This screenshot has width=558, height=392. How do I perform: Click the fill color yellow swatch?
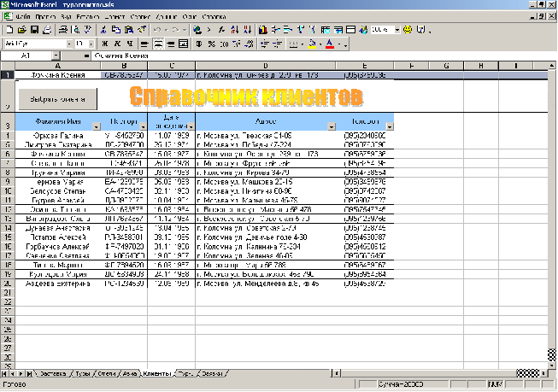pyautogui.click(x=312, y=44)
